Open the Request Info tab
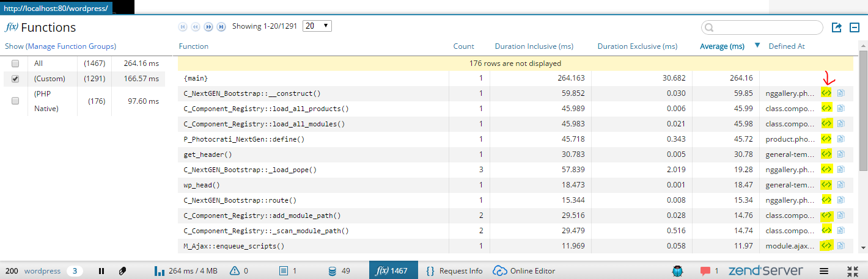This screenshot has height=279, width=868. pyautogui.click(x=454, y=270)
